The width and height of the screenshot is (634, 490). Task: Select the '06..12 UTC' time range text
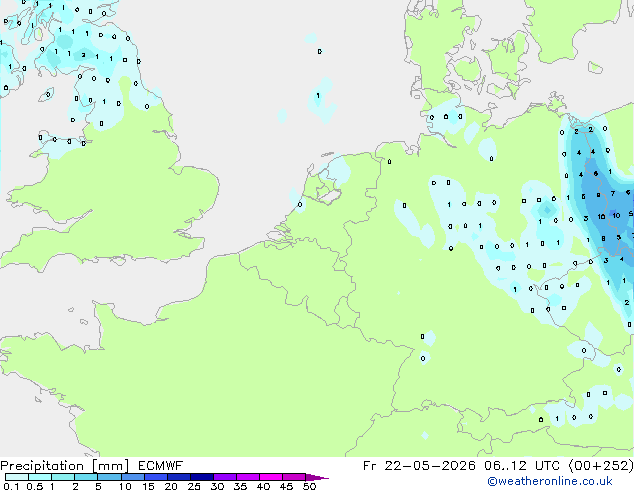pos(522,466)
